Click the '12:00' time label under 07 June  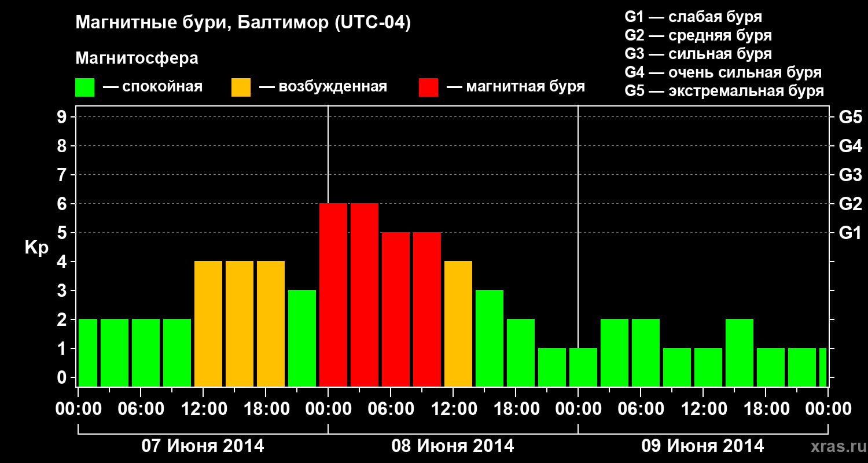click(203, 409)
